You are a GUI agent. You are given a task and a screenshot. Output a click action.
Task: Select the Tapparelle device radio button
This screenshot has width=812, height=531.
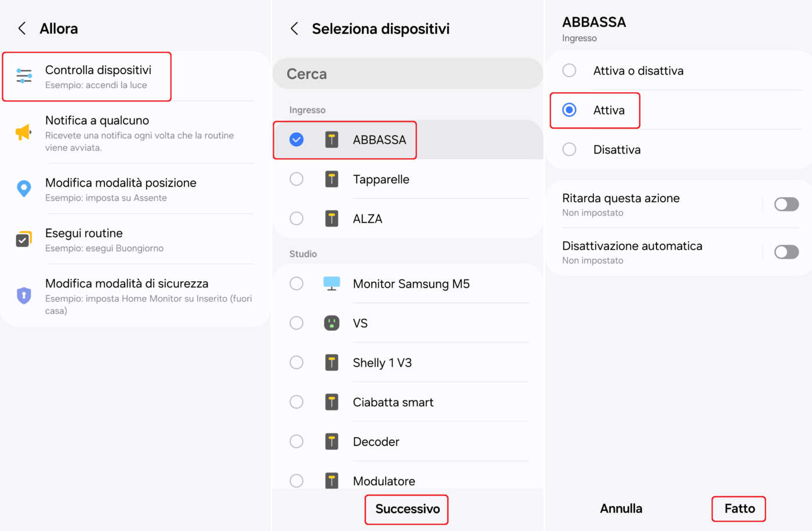[296, 179]
